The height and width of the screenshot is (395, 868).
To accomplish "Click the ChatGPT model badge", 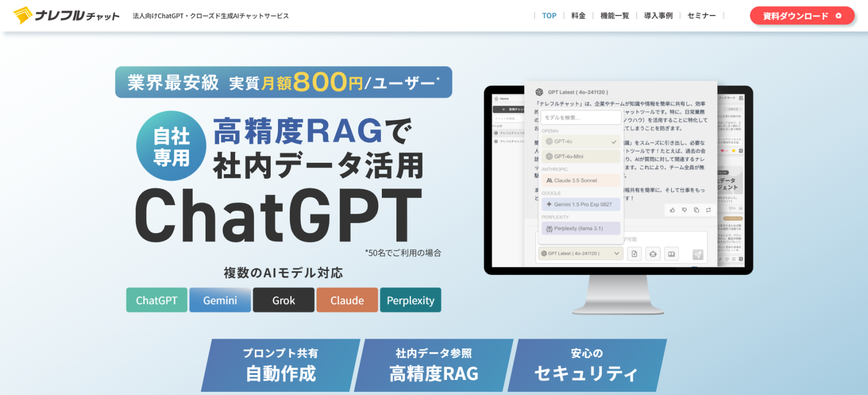I will (157, 300).
